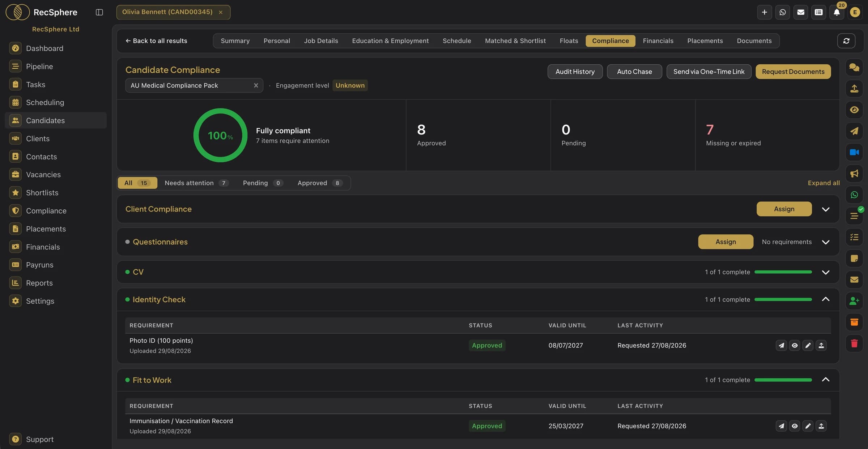Viewport: 868px width, 449px height.
Task: Collapse the Identity Check section
Action: [x=825, y=299]
